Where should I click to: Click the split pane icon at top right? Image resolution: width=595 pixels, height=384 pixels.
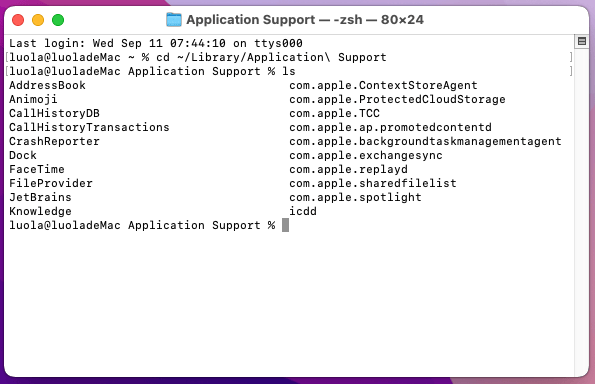coord(582,41)
